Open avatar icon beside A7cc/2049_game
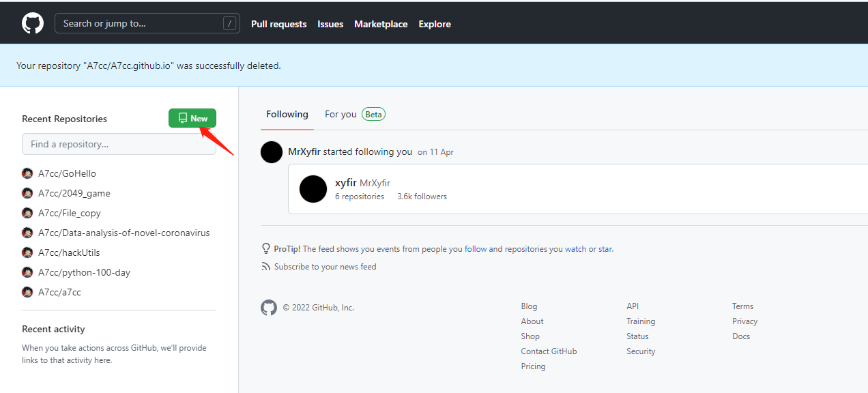 [x=27, y=193]
